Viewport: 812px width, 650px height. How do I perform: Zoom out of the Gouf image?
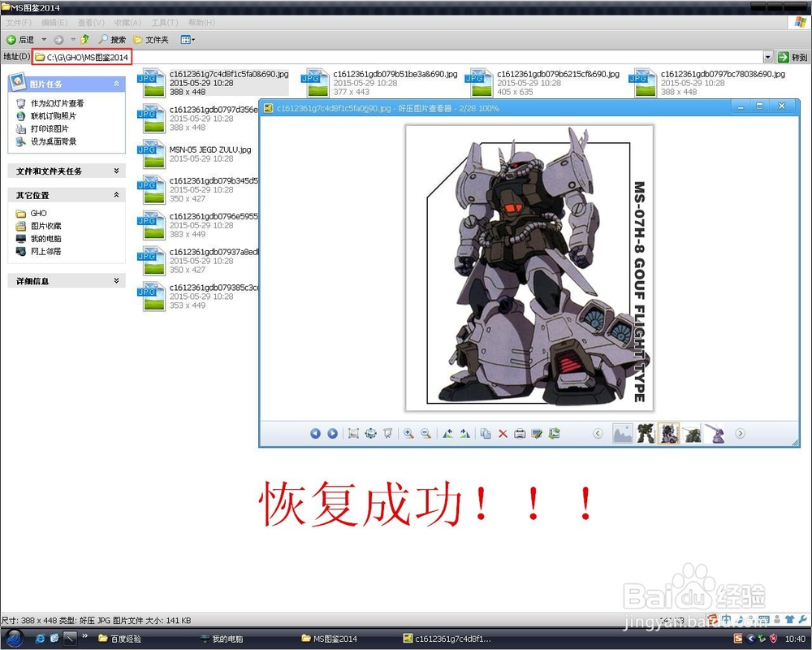tap(425, 433)
